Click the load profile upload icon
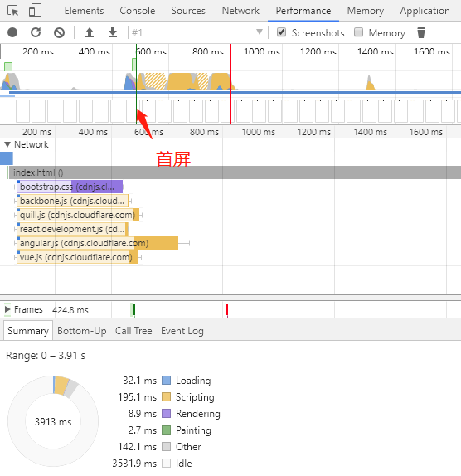 click(90, 32)
